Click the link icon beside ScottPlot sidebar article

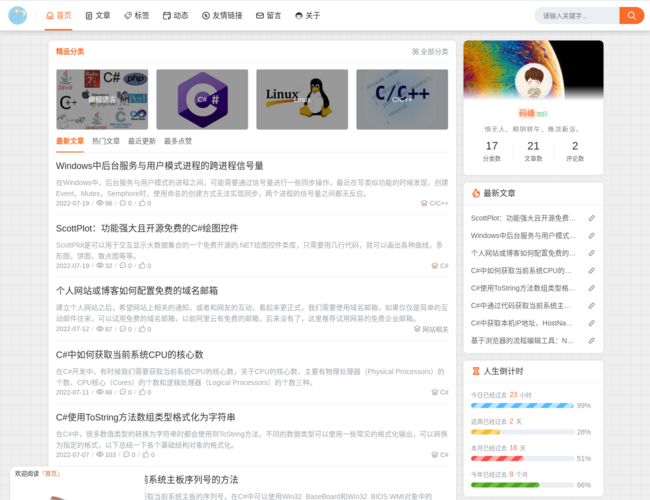591,218
